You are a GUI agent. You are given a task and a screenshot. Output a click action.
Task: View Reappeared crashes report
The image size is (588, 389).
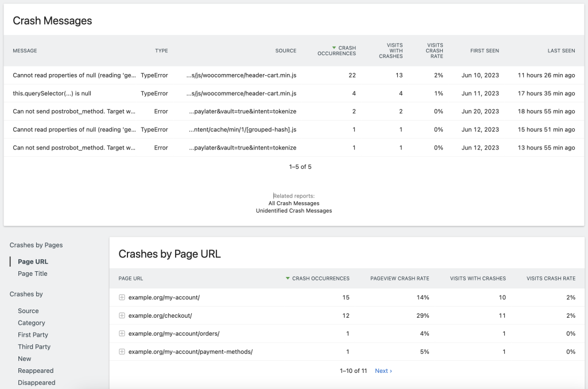click(36, 371)
